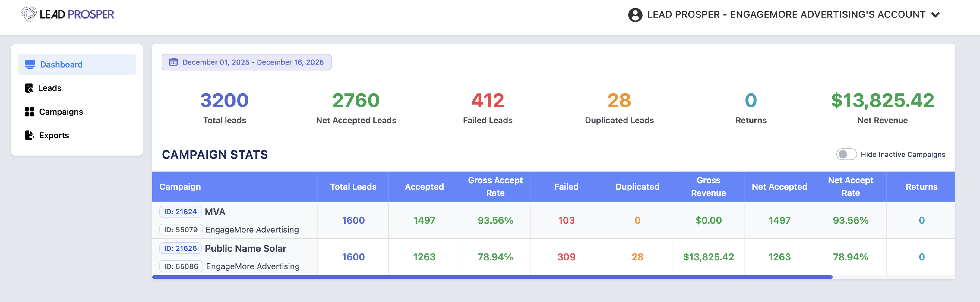Toggle Hide Inactive Campaigns switch

tap(846, 154)
